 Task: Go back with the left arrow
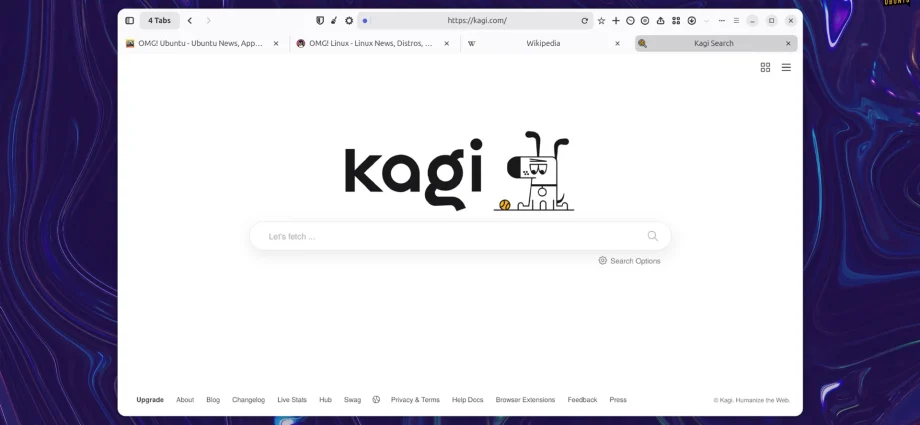click(x=190, y=21)
